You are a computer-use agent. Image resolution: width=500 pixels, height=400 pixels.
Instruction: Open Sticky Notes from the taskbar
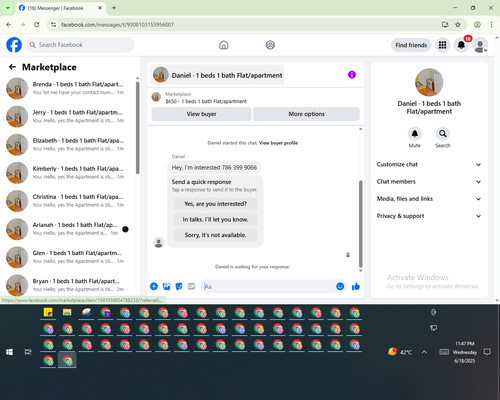click(x=48, y=312)
